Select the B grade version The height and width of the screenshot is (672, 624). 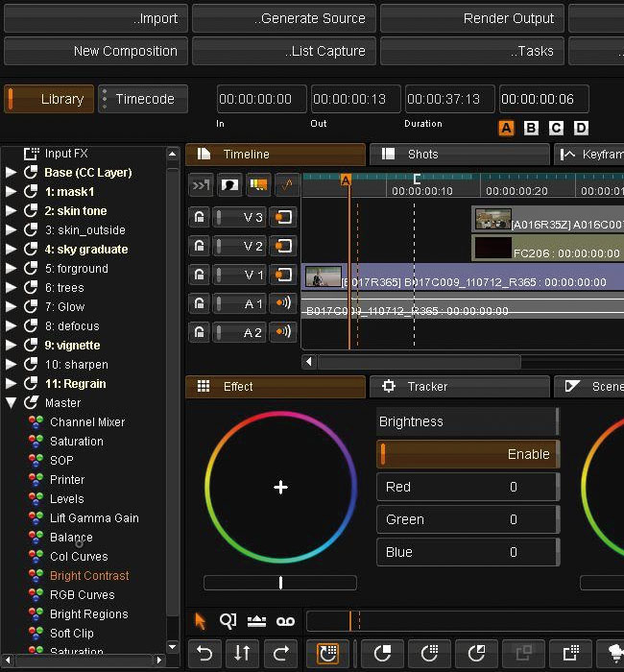pos(531,128)
